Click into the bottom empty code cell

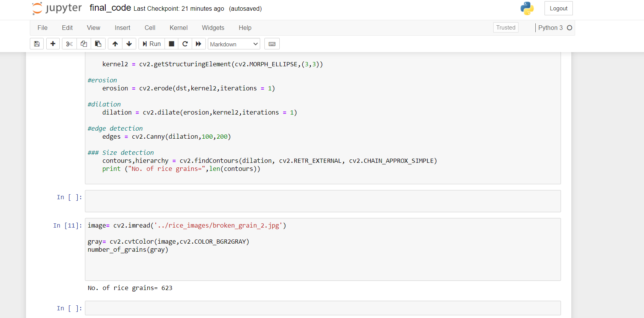coord(323,308)
